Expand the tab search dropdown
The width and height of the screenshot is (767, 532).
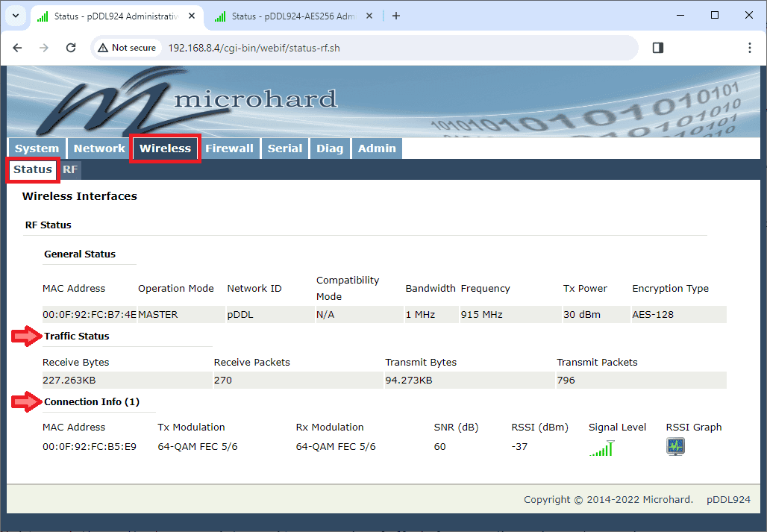point(15,16)
